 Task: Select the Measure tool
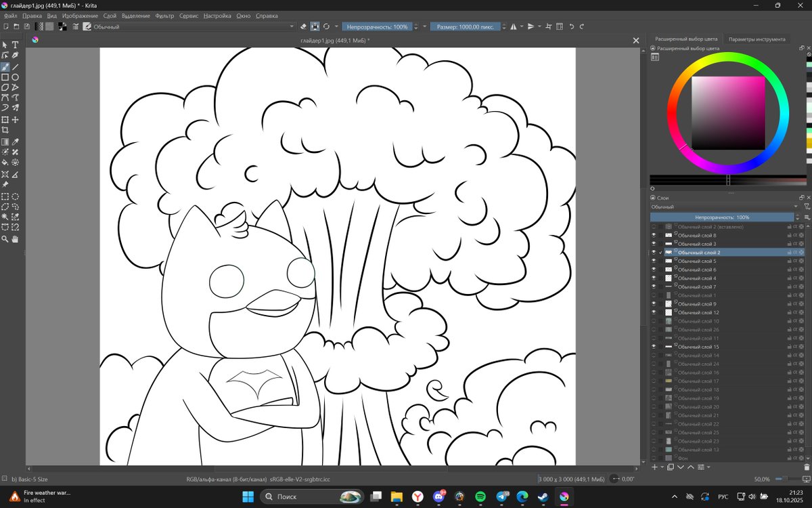click(15, 174)
